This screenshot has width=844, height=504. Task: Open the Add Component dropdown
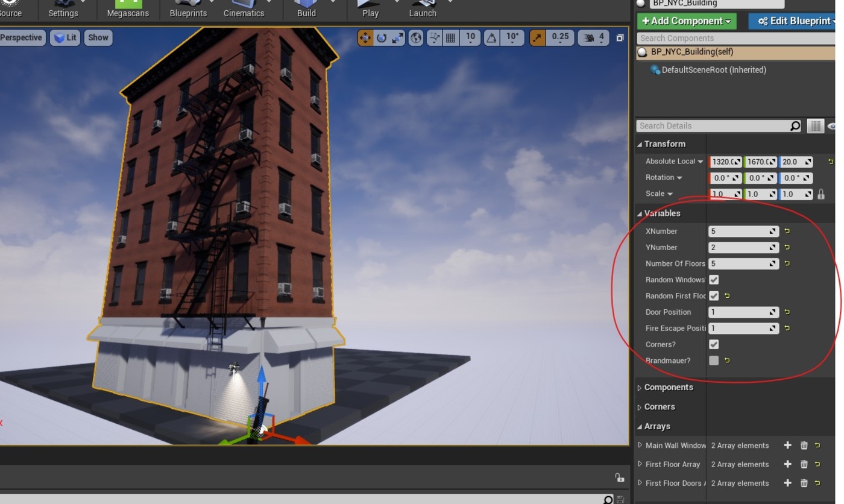click(687, 21)
